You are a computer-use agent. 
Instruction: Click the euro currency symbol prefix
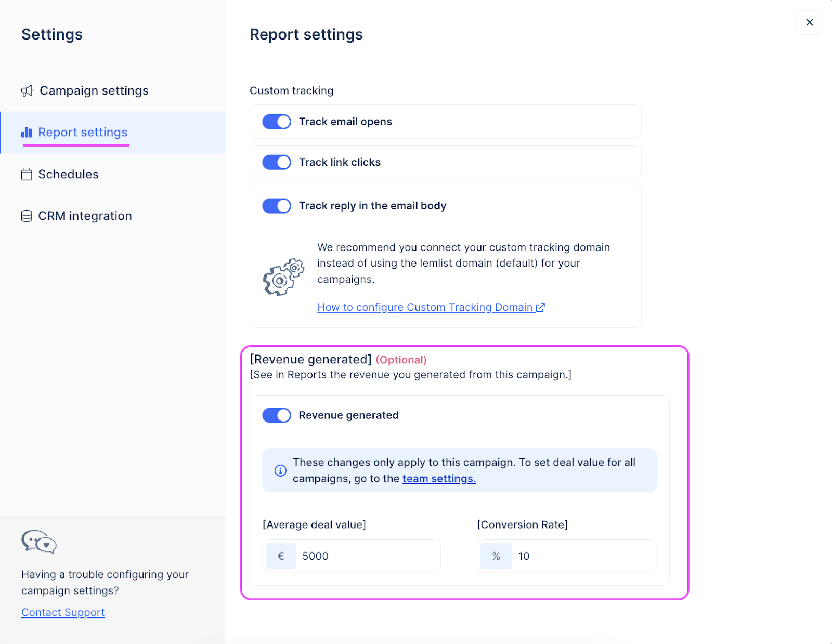[x=281, y=556]
